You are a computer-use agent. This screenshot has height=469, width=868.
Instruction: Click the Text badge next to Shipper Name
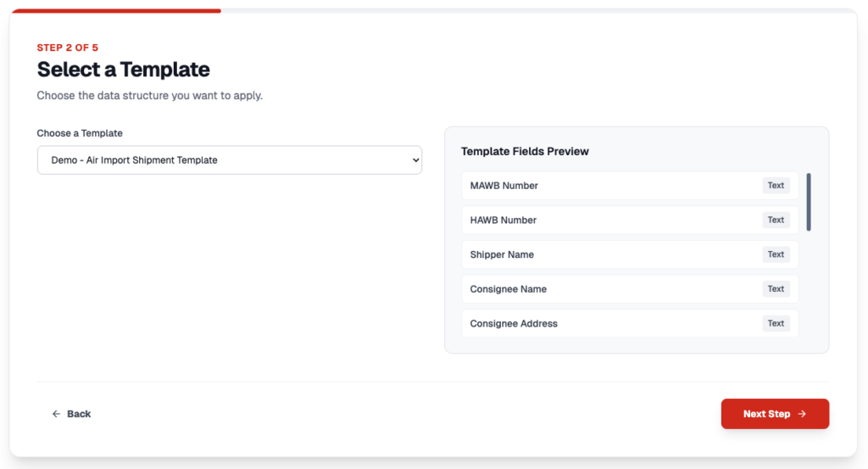(x=776, y=254)
